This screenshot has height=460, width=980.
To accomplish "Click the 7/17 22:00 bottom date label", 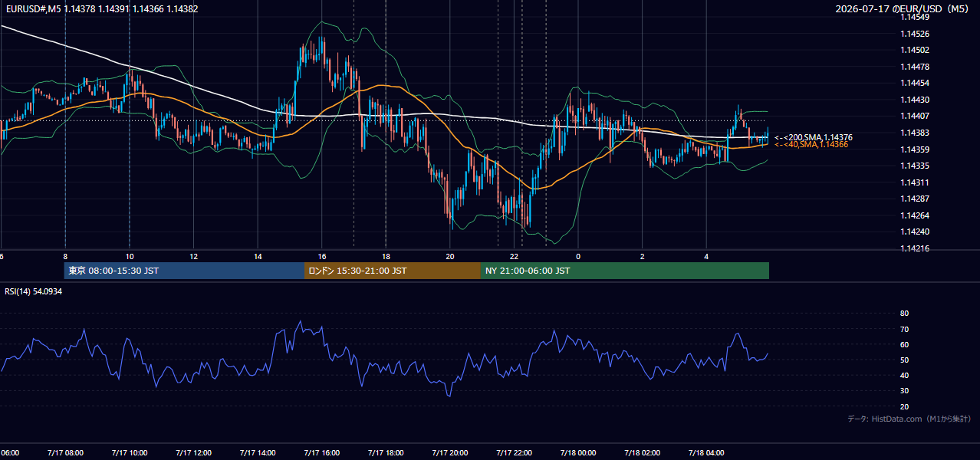I will [x=515, y=453].
